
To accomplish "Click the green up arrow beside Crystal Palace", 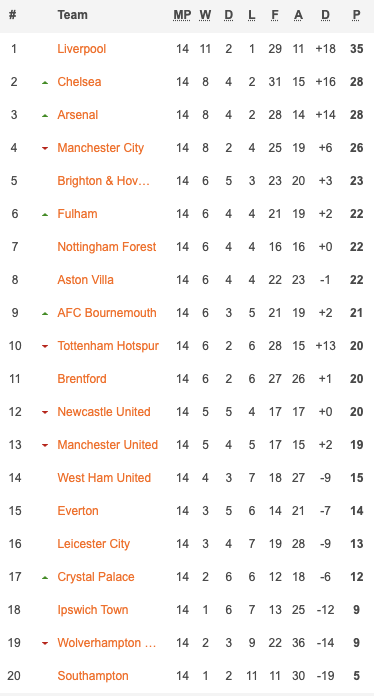I will (45, 577).
